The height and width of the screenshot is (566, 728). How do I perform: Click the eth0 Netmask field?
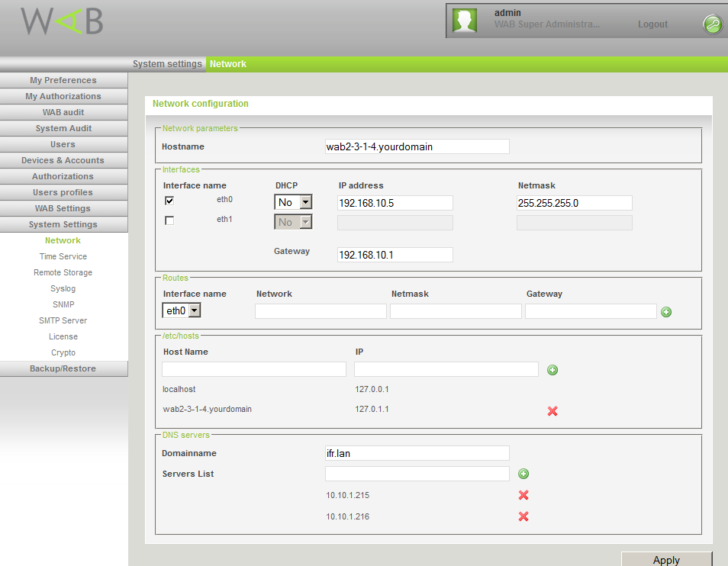[575, 203]
